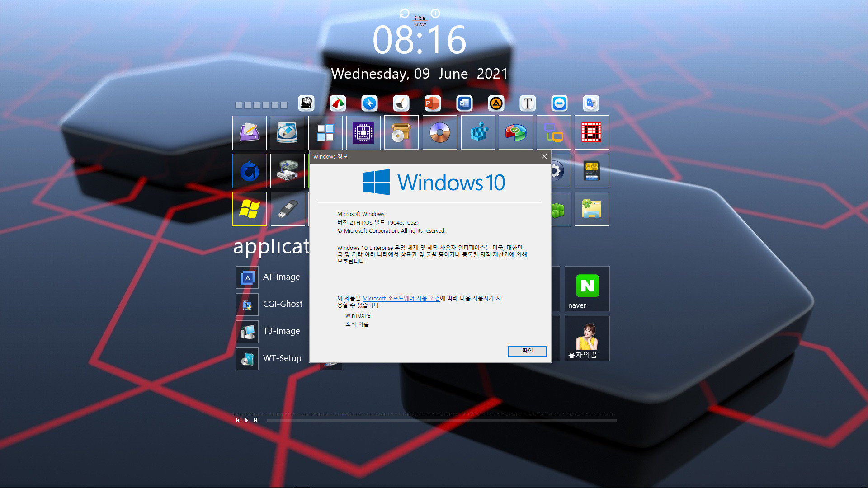The image size is (868, 488).
Task: Select the last small page square indicator
Action: tap(284, 105)
